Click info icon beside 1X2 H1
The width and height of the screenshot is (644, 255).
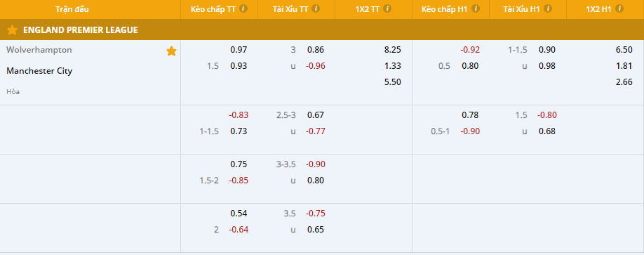pyautogui.click(x=619, y=8)
